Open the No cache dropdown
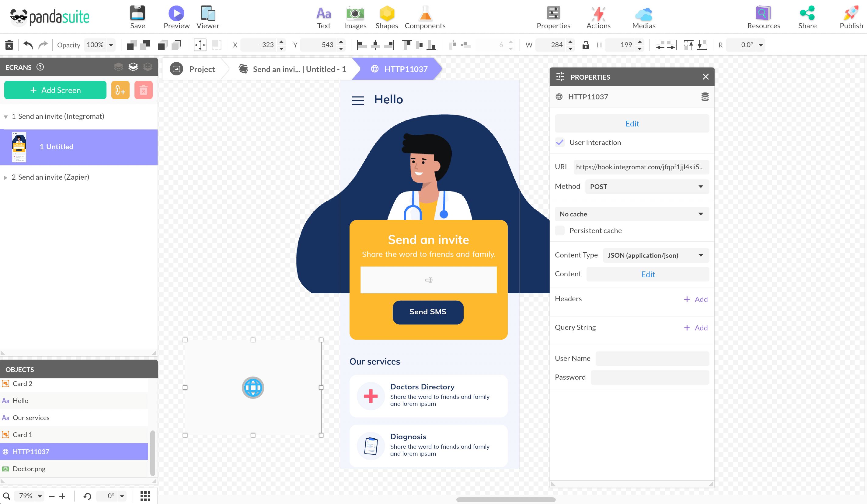 [632, 214]
